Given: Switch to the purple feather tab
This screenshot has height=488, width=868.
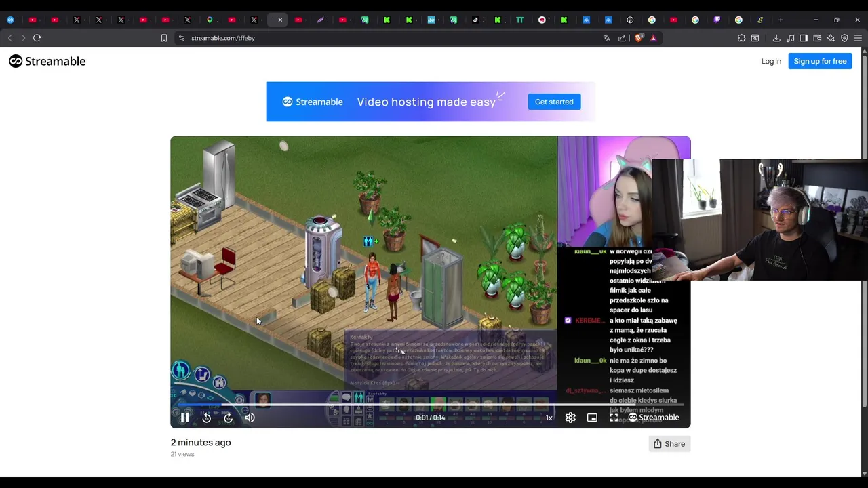Looking at the screenshot, I should (x=321, y=20).
